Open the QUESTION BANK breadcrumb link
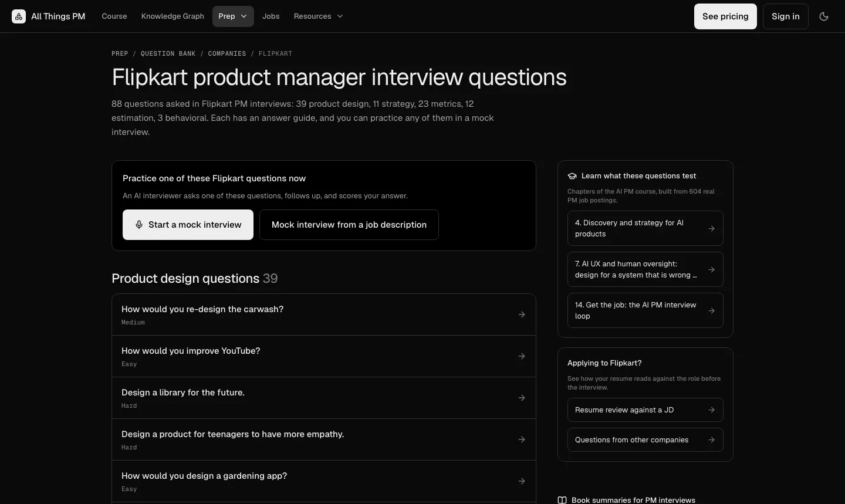Screen dimensions: 845x504 [168, 53]
